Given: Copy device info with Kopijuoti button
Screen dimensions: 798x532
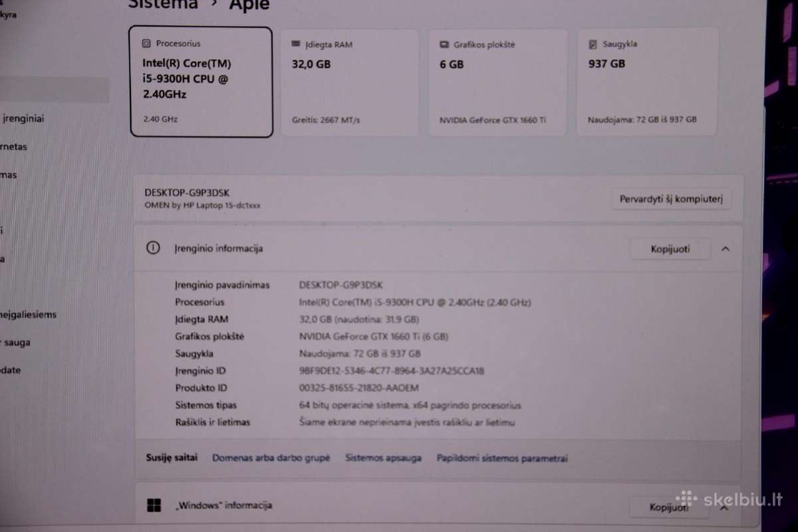Looking at the screenshot, I should [x=670, y=249].
